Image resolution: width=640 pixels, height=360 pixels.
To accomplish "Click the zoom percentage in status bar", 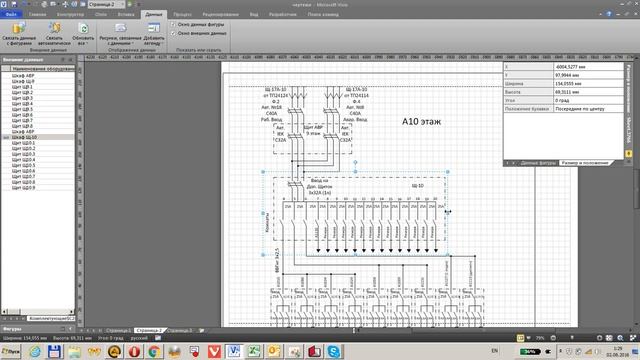I will 540,338.
